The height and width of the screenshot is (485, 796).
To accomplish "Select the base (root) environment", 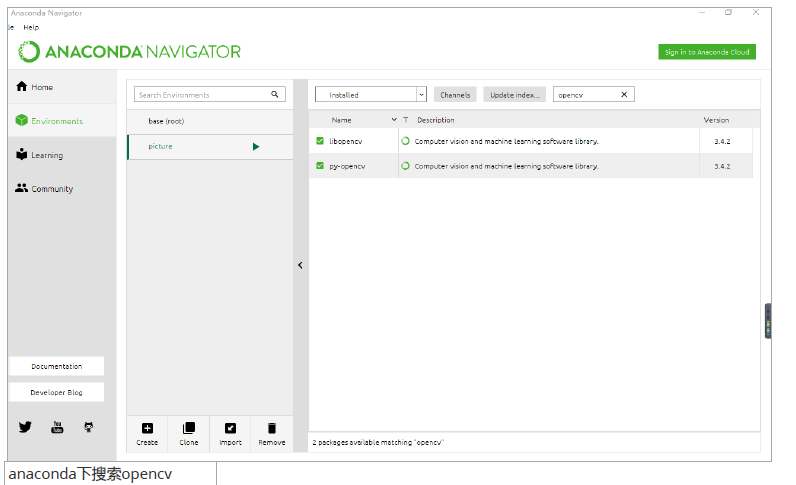I will [x=210, y=121].
